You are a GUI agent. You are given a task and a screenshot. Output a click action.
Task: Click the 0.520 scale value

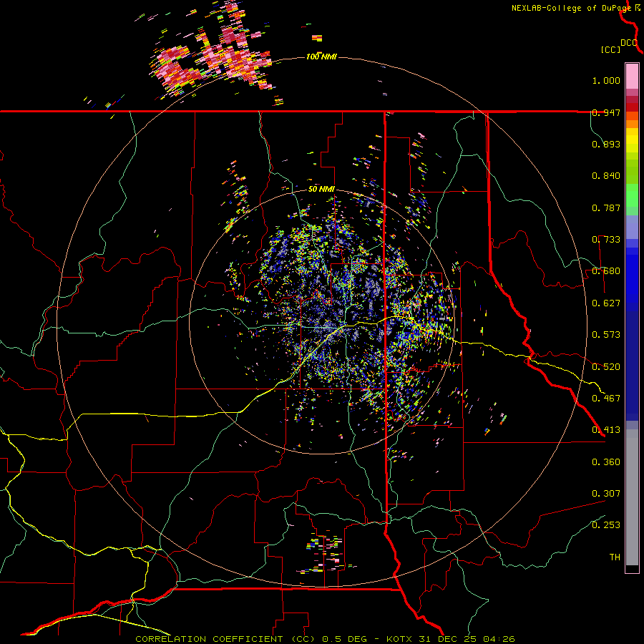click(606, 367)
